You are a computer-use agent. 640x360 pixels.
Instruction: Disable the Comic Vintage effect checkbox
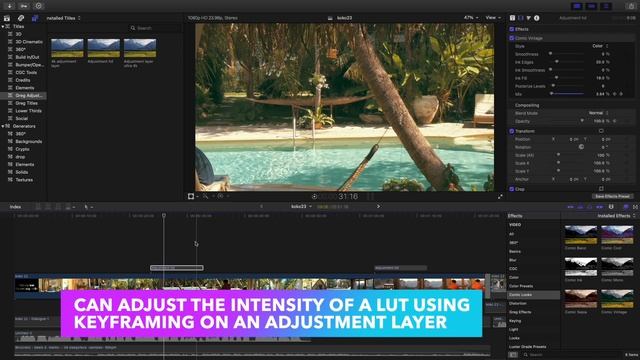512,38
